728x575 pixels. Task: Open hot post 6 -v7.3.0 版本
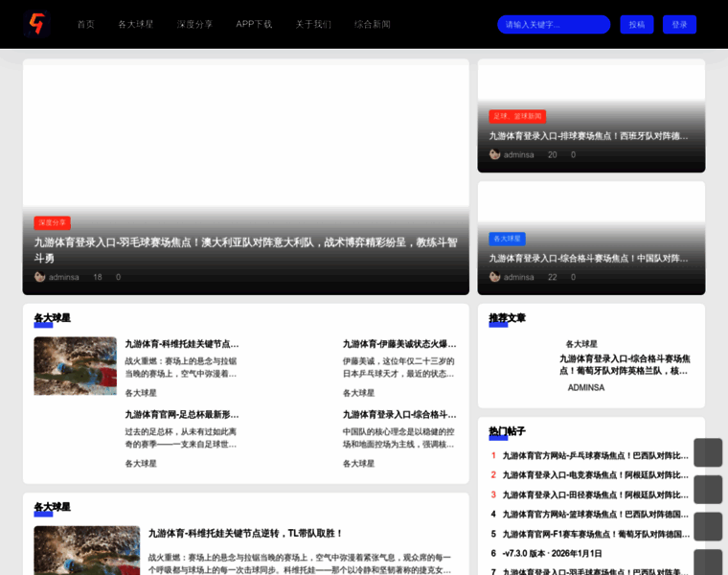pos(552,554)
